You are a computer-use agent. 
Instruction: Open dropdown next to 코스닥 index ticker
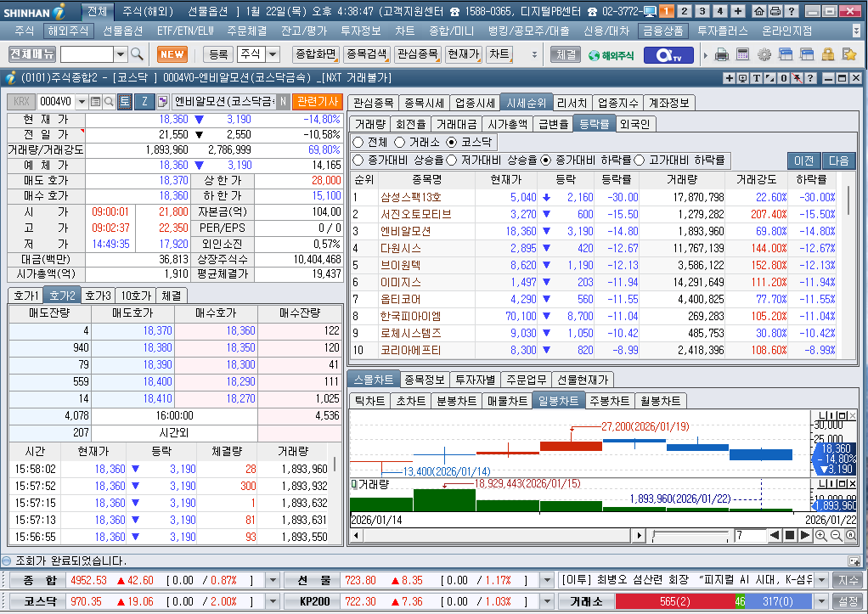coord(273,601)
